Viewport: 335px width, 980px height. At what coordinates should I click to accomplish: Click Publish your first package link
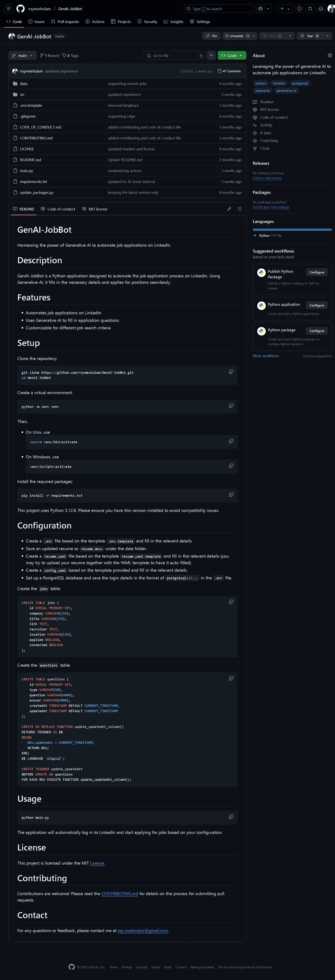271,207
